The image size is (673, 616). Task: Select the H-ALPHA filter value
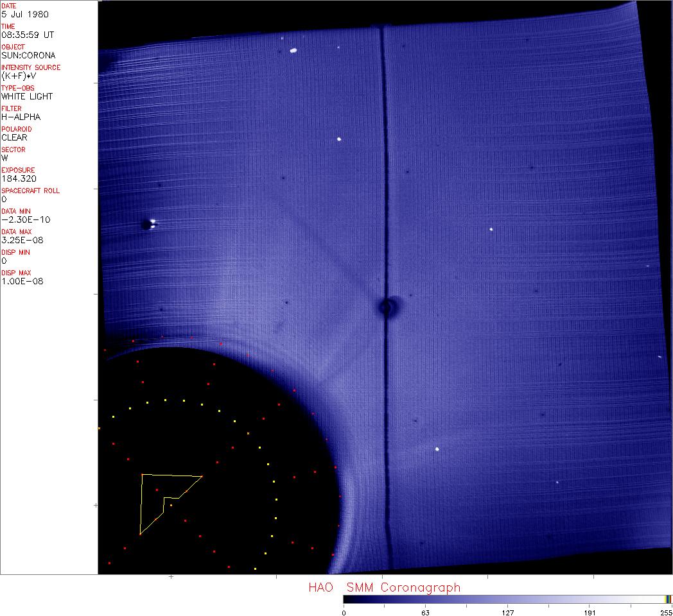[x=21, y=117]
